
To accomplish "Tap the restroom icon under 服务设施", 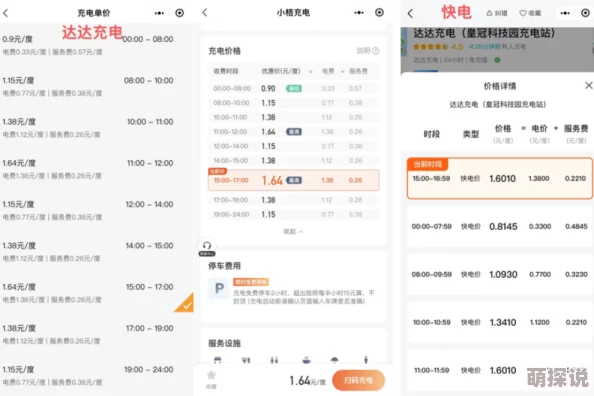I will [274, 360].
